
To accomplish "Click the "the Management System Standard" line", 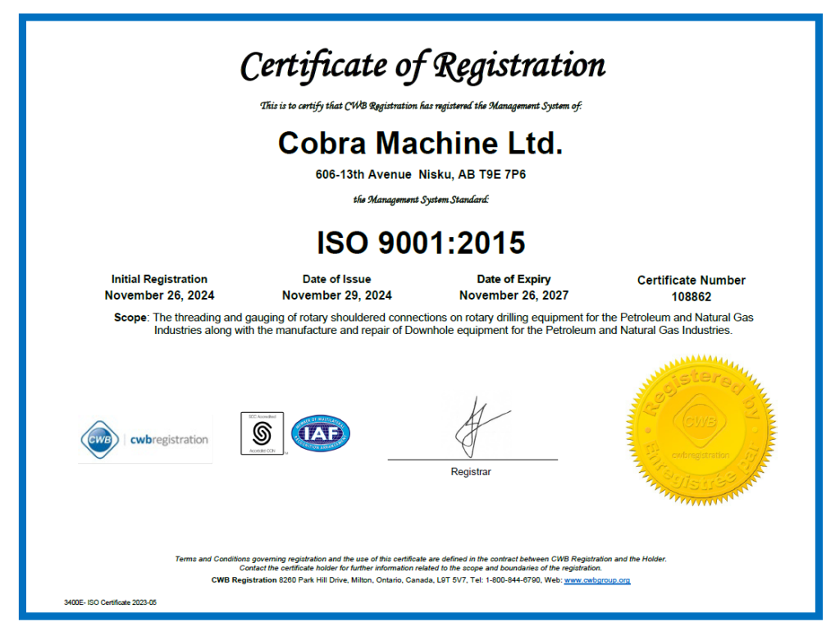I will (421, 200).
